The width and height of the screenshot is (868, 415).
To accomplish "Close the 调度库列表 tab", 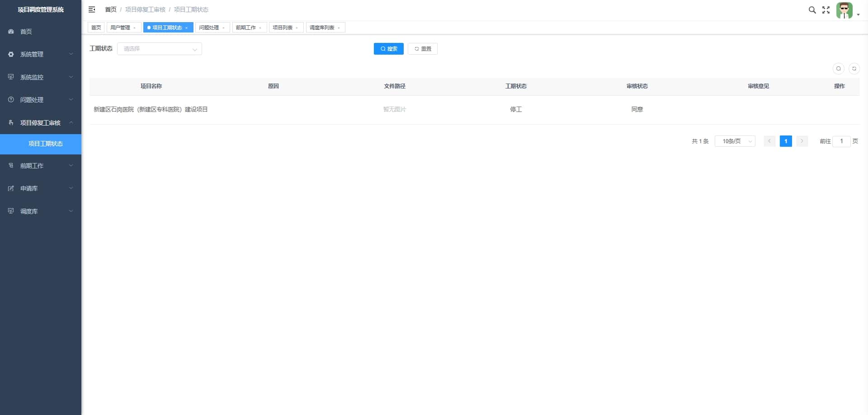I will (339, 28).
